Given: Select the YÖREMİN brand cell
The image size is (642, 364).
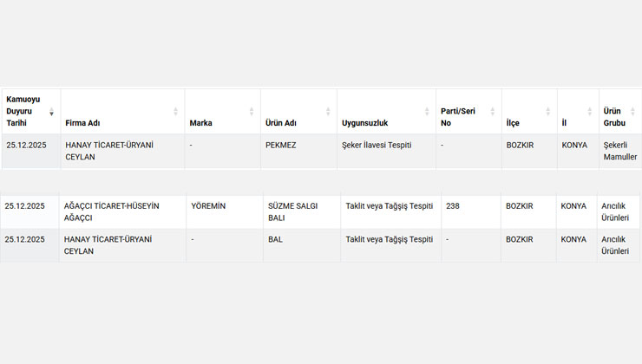Looking at the screenshot, I should tap(208, 206).
